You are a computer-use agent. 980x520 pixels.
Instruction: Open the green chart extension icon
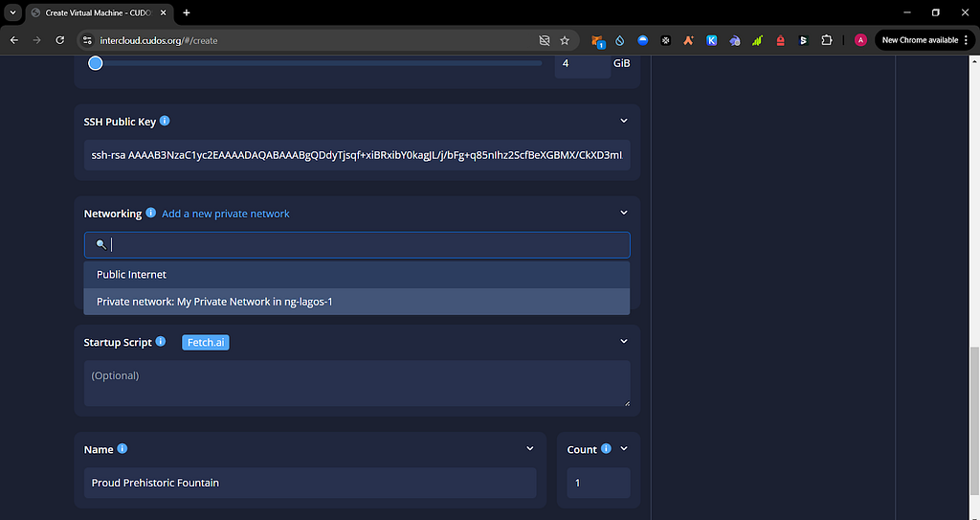(x=757, y=40)
